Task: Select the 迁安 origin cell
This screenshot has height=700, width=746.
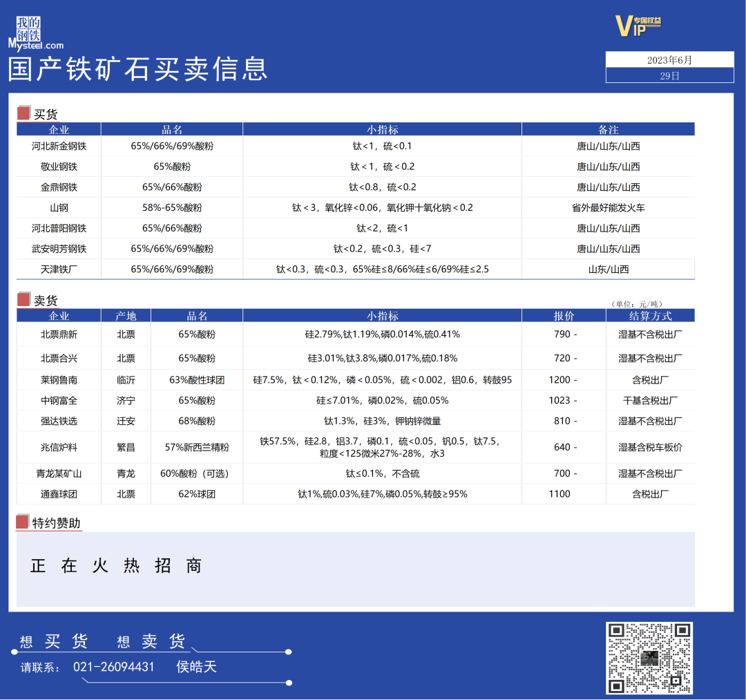Action: (126, 421)
